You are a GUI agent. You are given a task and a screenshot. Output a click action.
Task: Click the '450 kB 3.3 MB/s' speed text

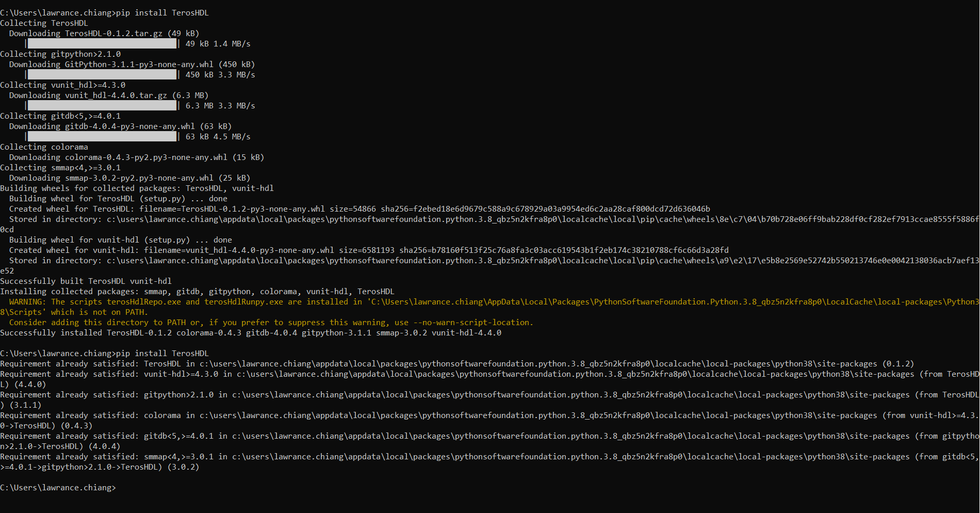click(220, 75)
